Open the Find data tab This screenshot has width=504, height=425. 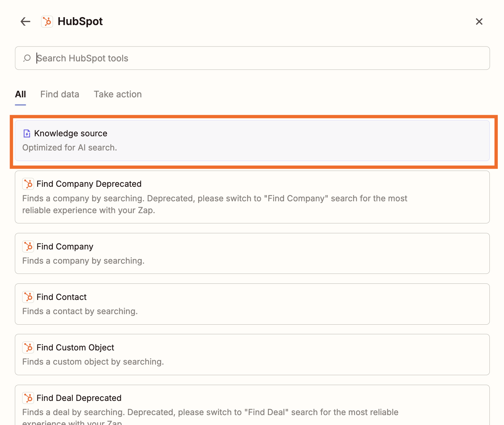(60, 94)
